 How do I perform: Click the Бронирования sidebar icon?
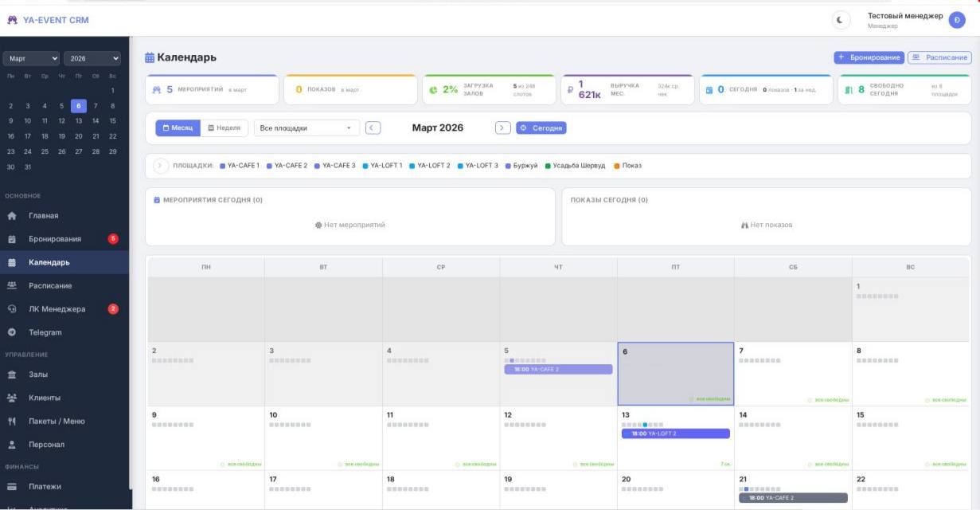coord(12,239)
